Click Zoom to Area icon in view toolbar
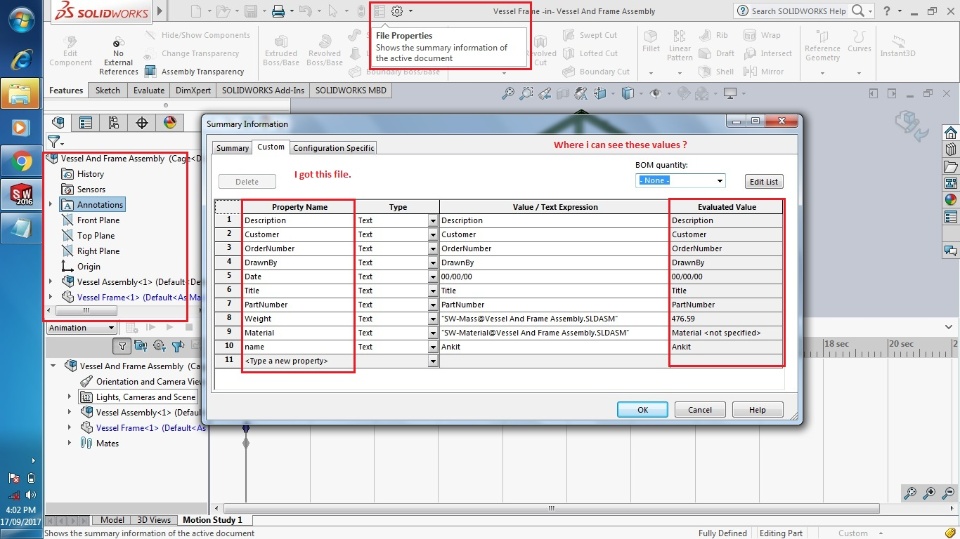The image size is (960, 539). click(527, 94)
